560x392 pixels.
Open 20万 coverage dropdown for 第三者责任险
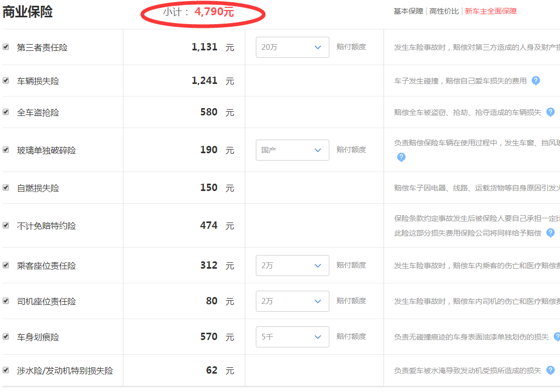coord(292,47)
